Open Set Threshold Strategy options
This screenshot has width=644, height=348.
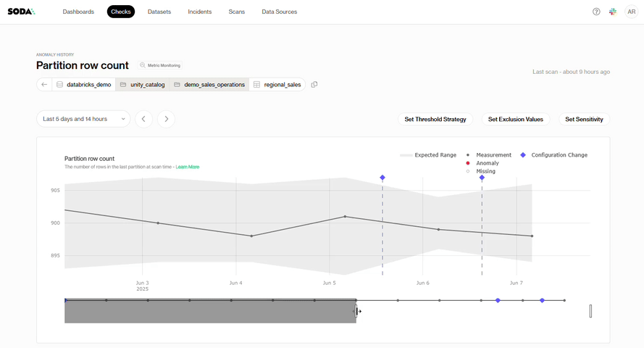(435, 119)
